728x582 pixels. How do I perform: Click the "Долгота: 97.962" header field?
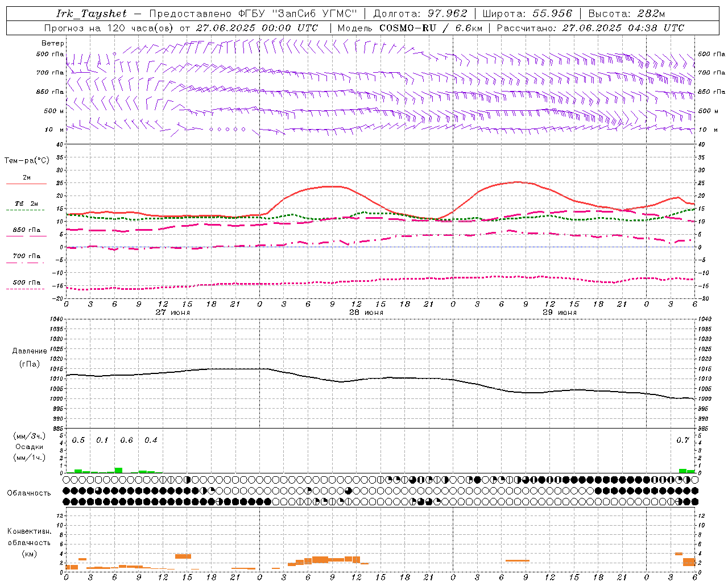pos(420,14)
